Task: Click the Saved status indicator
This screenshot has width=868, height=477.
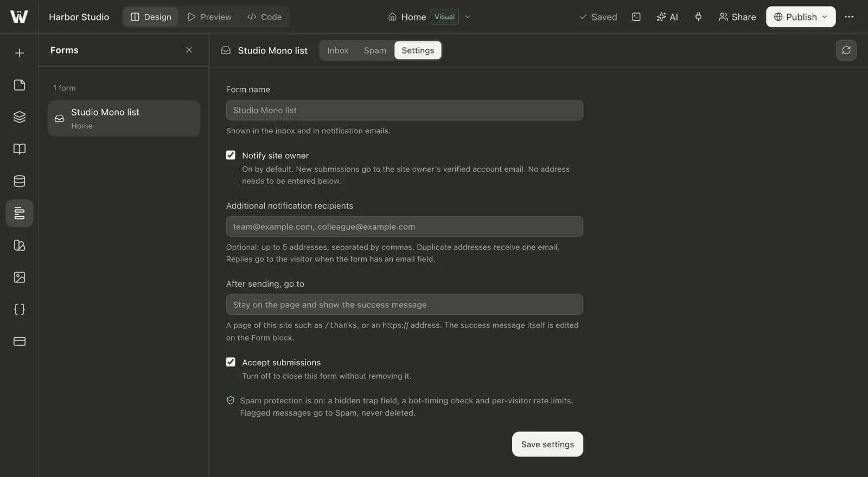Action: coord(598,17)
